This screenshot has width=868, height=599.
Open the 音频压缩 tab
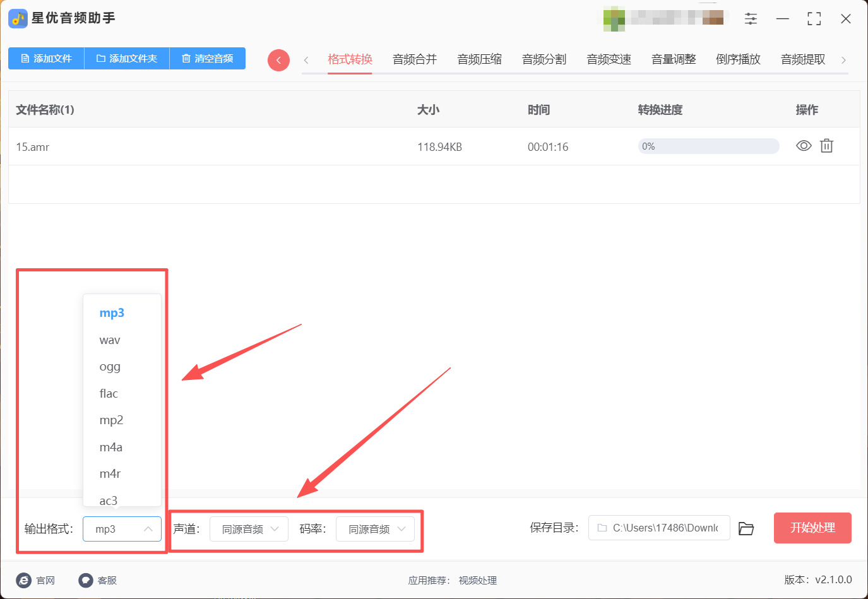click(x=480, y=59)
